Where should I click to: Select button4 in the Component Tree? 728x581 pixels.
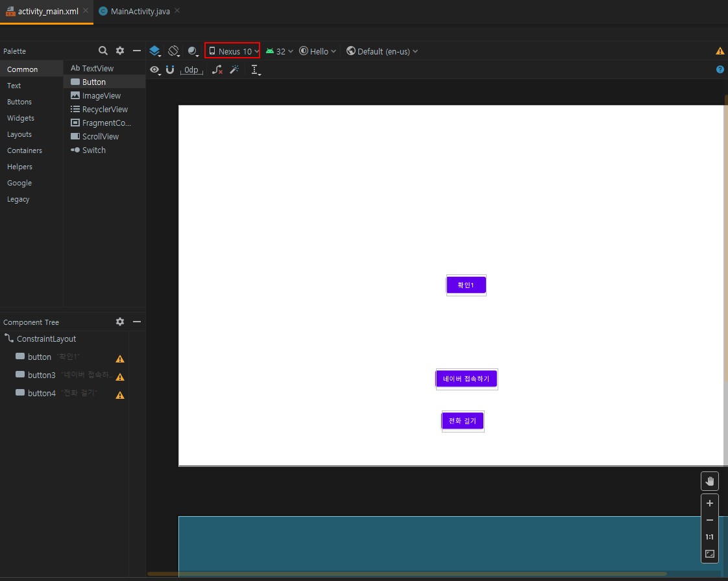coord(64,393)
